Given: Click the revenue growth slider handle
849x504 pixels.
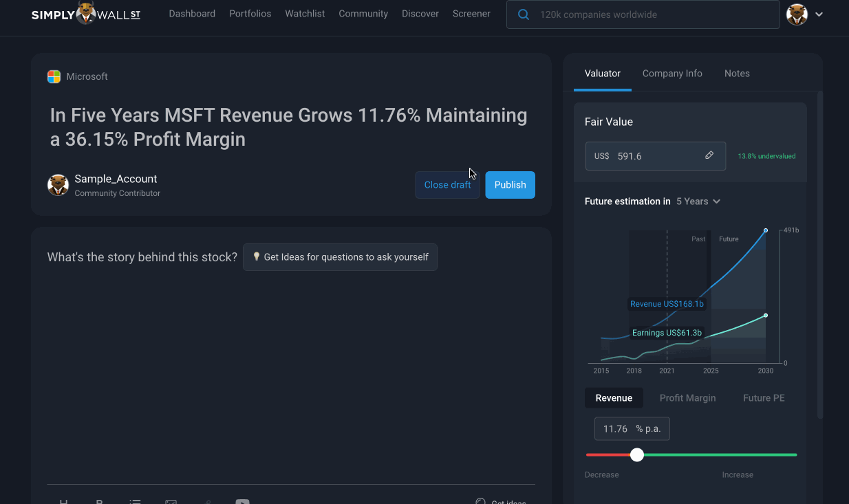Looking at the screenshot, I should point(637,454).
